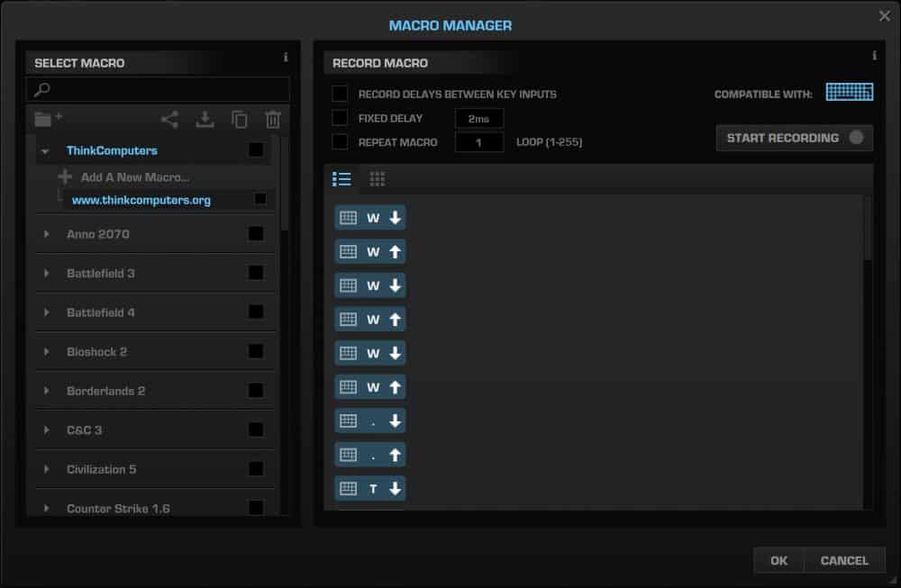The image size is (901, 588).
Task: Expand the Anno 2070 folder
Action: (x=46, y=234)
